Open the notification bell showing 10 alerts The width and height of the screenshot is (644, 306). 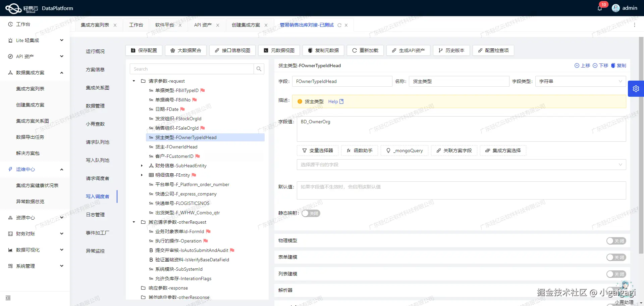tap(599, 8)
